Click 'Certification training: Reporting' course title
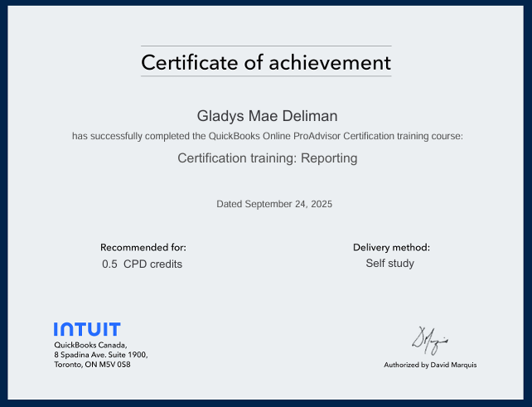Image resolution: width=532 pixels, height=407 pixels. click(x=268, y=158)
